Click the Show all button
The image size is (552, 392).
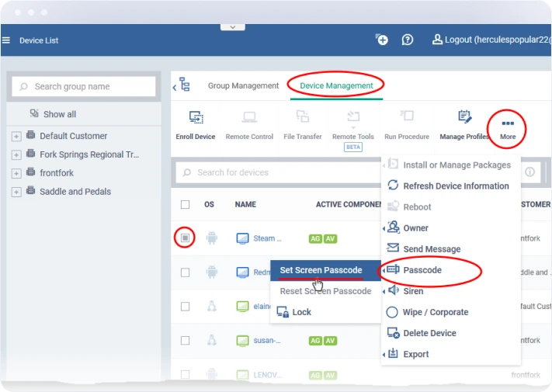coord(53,114)
